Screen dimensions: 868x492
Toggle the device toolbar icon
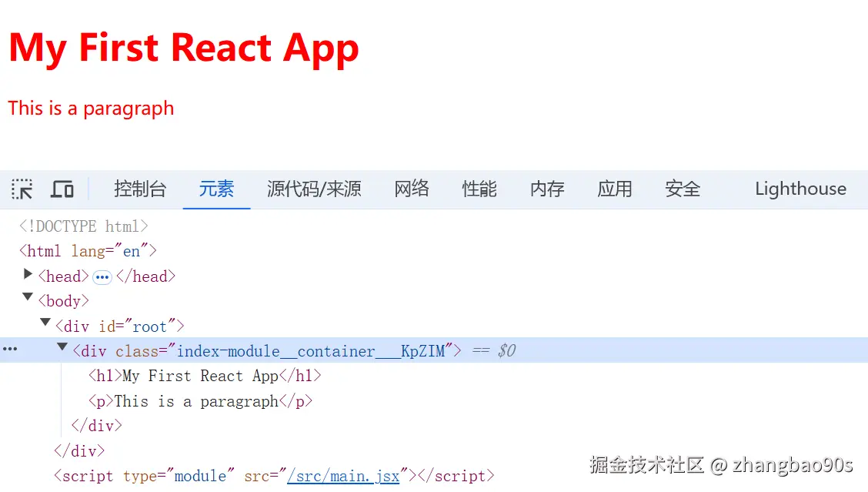pyautogui.click(x=62, y=189)
